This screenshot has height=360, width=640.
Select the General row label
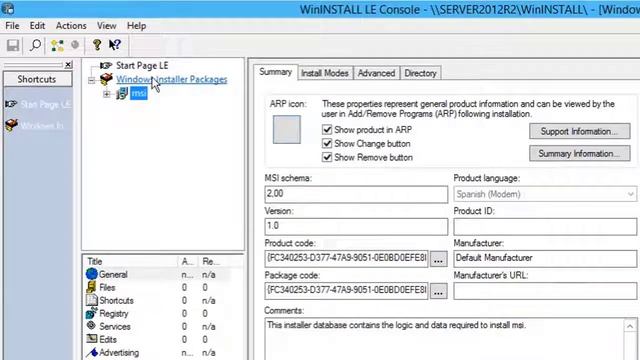click(113, 274)
